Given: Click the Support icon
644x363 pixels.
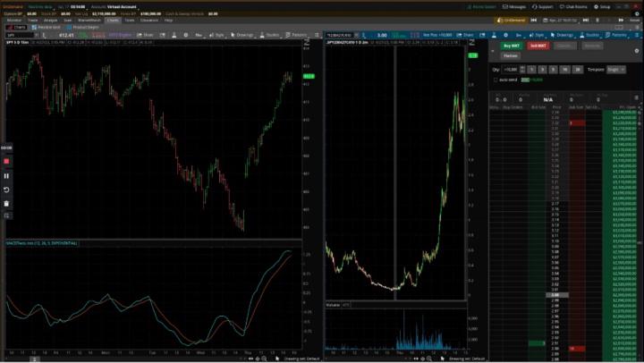Looking at the screenshot, I should coord(544,6).
